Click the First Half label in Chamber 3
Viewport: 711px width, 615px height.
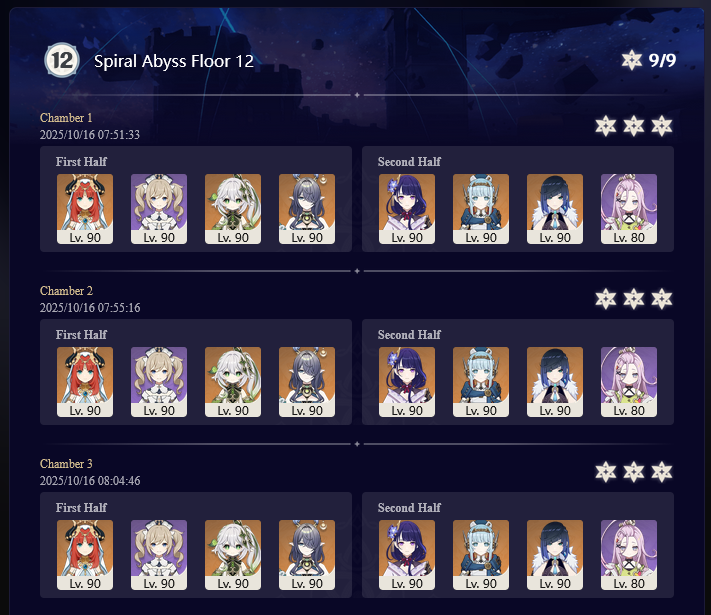pos(81,508)
